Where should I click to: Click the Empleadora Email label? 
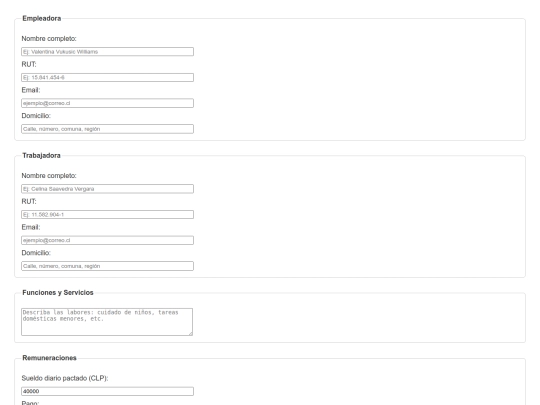click(x=31, y=90)
